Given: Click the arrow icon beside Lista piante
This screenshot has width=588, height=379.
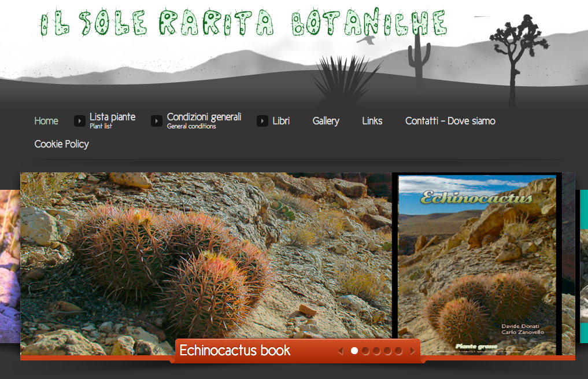Looking at the screenshot, I should [x=80, y=121].
